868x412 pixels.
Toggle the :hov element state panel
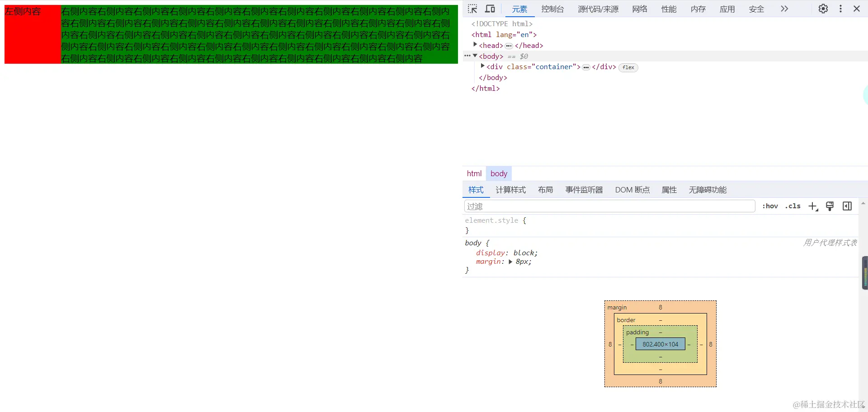tap(770, 206)
